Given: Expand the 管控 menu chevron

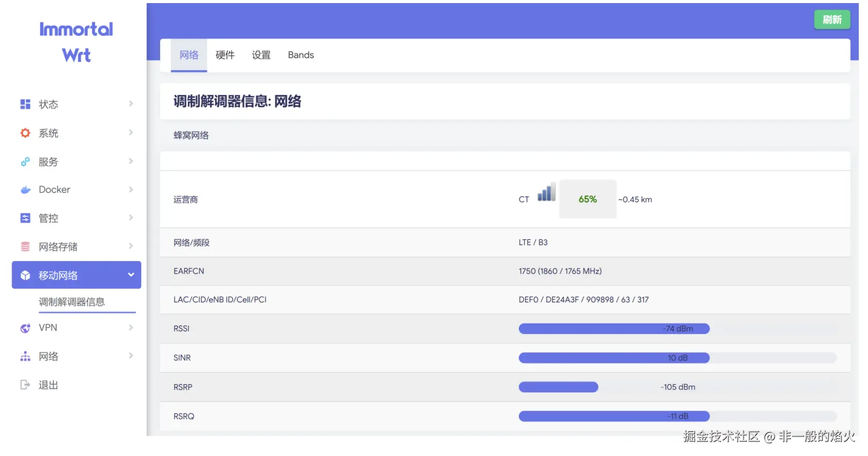Looking at the screenshot, I should pyautogui.click(x=131, y=217).
